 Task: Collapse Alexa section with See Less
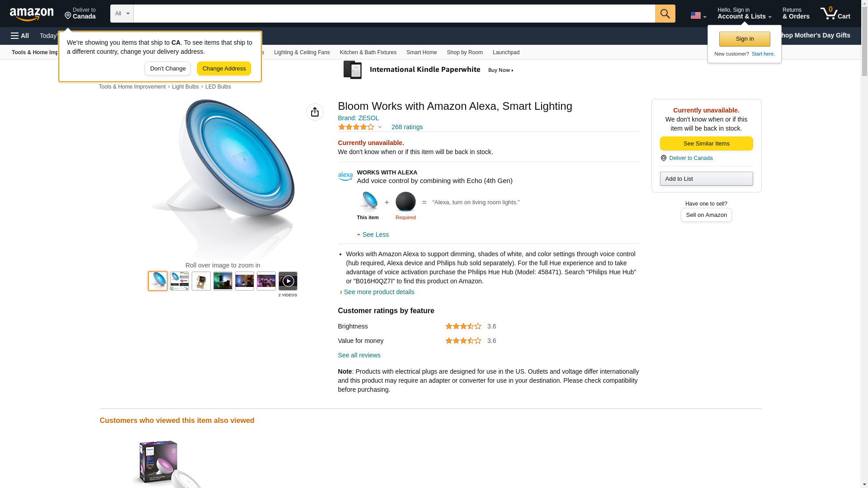(373, 235)
